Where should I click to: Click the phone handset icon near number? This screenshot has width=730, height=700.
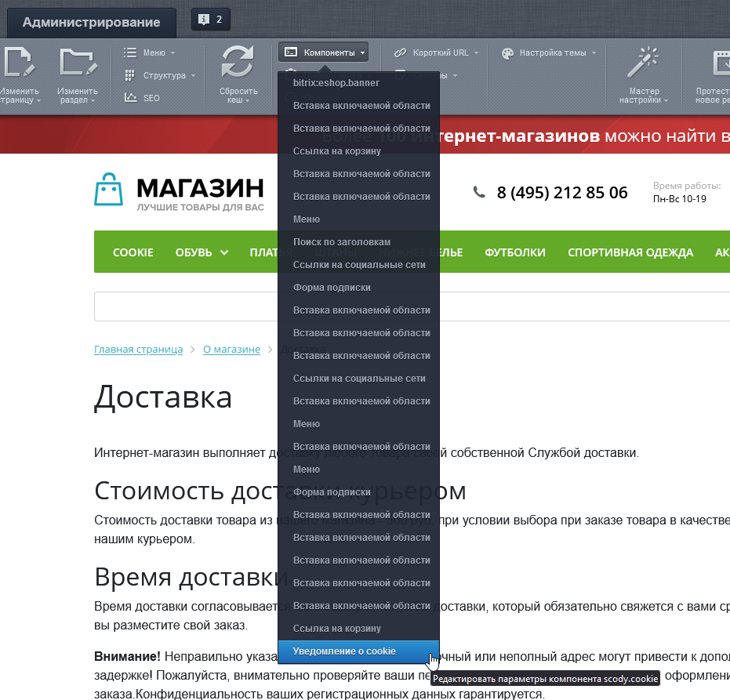pyautogui.click(x=479, y=192)
